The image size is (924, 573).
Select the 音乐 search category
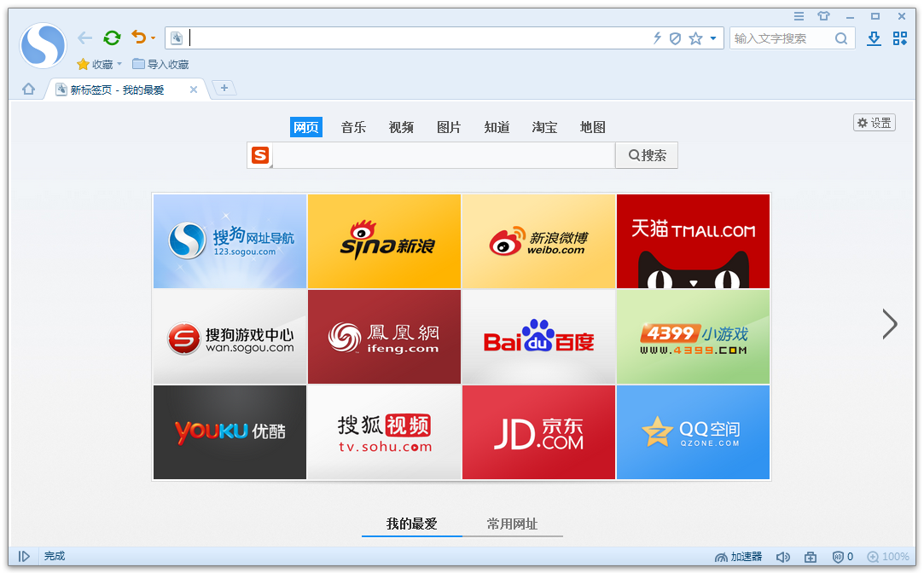point(353,127)
